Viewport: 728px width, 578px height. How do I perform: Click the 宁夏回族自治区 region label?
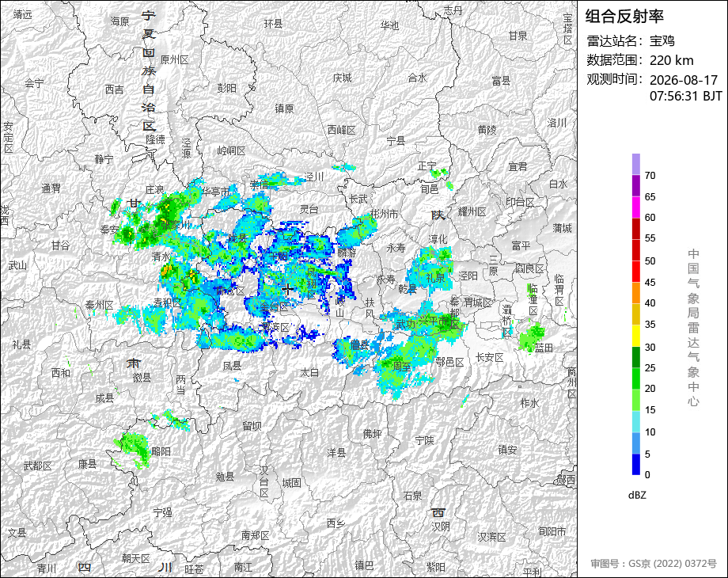coord(149,71)
